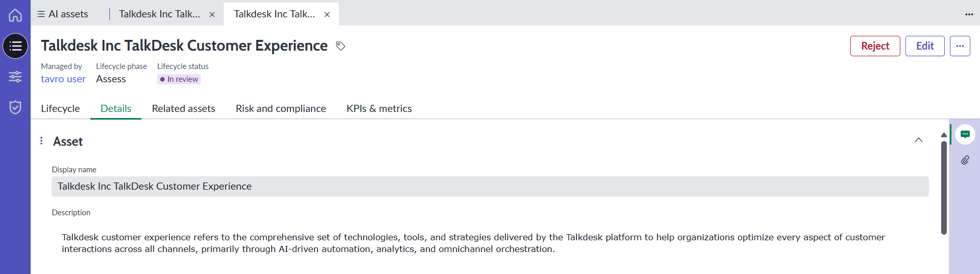Click the three-dot menu beside Asset heading
This screenshot has height=274, width=980.
[x=41, y=141]
